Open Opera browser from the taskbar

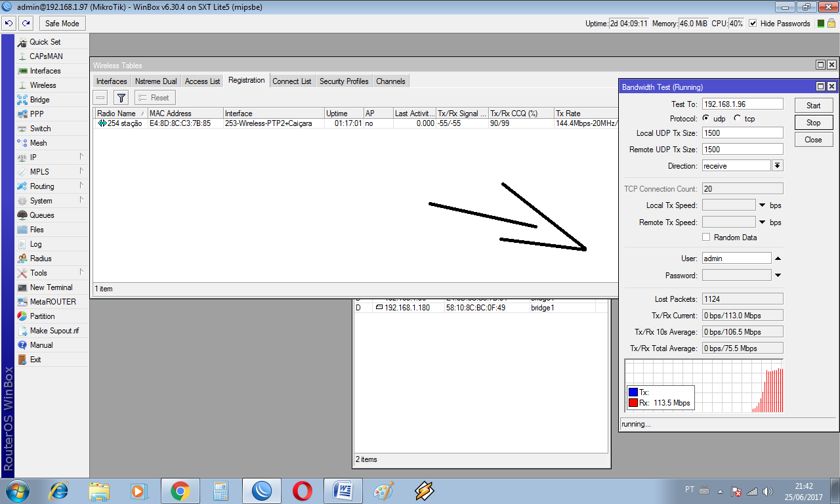(x=302, y=490)
